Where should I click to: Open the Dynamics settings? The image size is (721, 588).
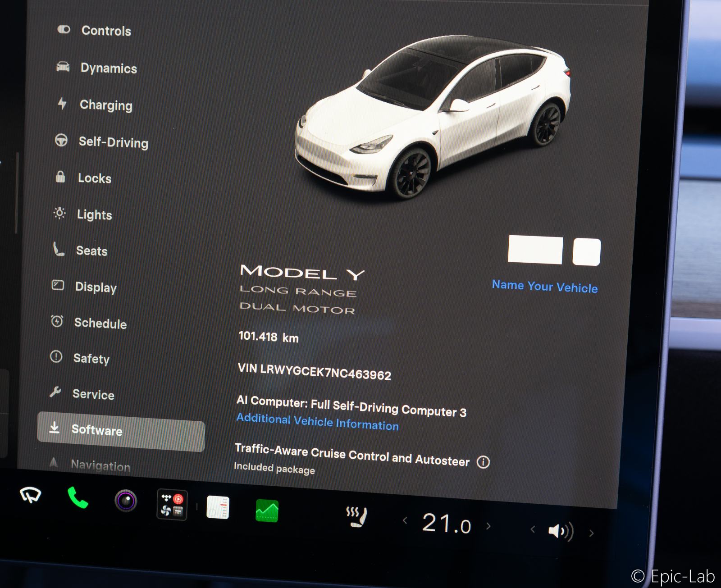[109, 68]
